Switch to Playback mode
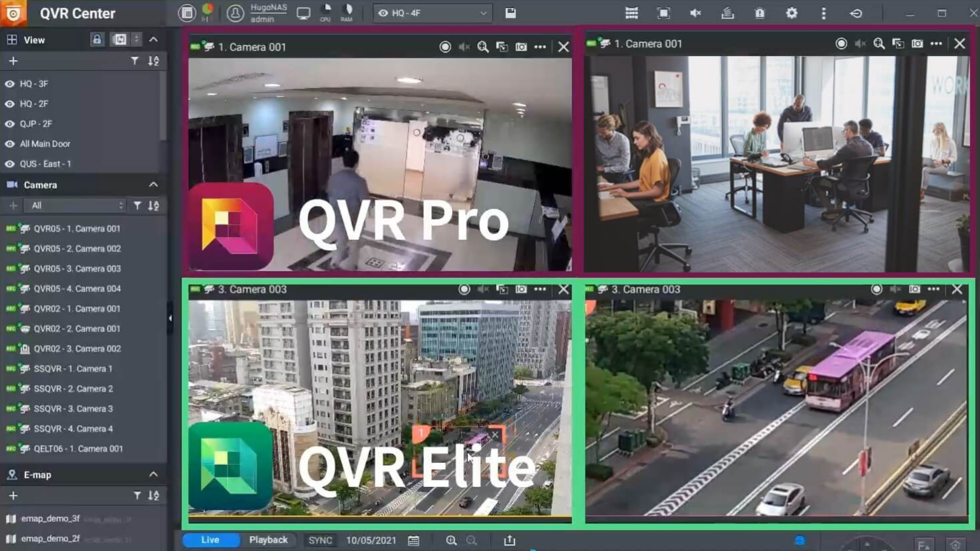The image size is (980, 551). coord(268,540)
